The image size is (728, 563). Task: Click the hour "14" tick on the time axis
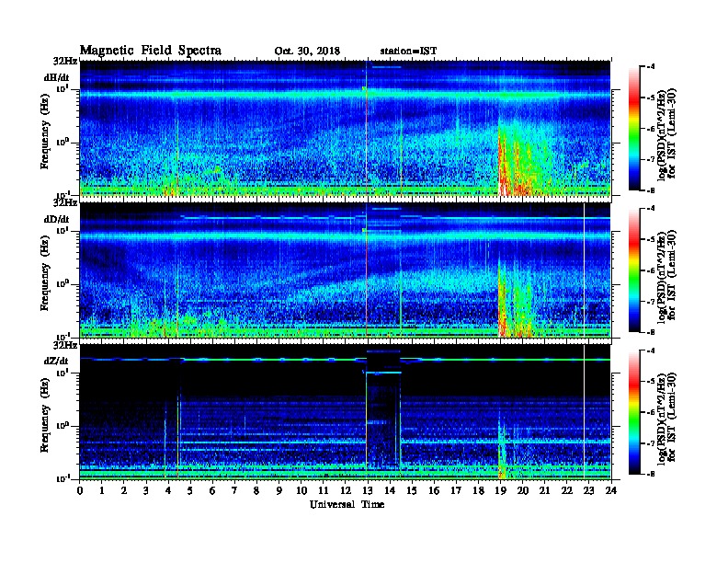(x=390, y=490)
